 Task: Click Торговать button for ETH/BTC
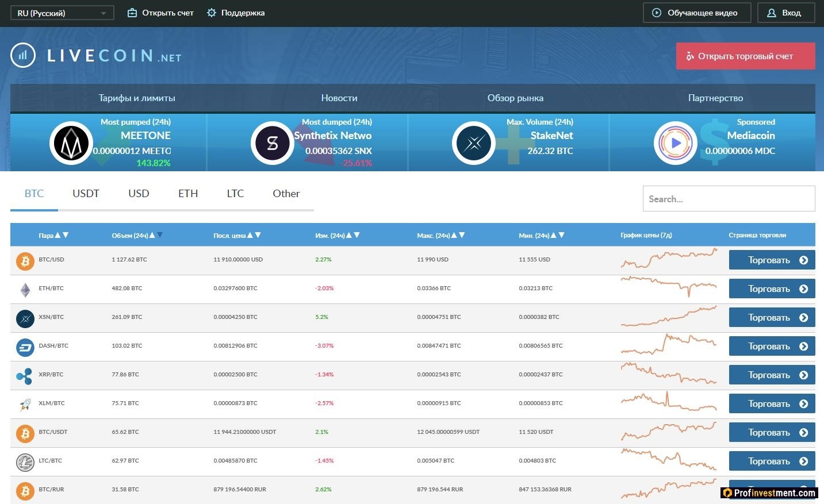coord(772,288)
